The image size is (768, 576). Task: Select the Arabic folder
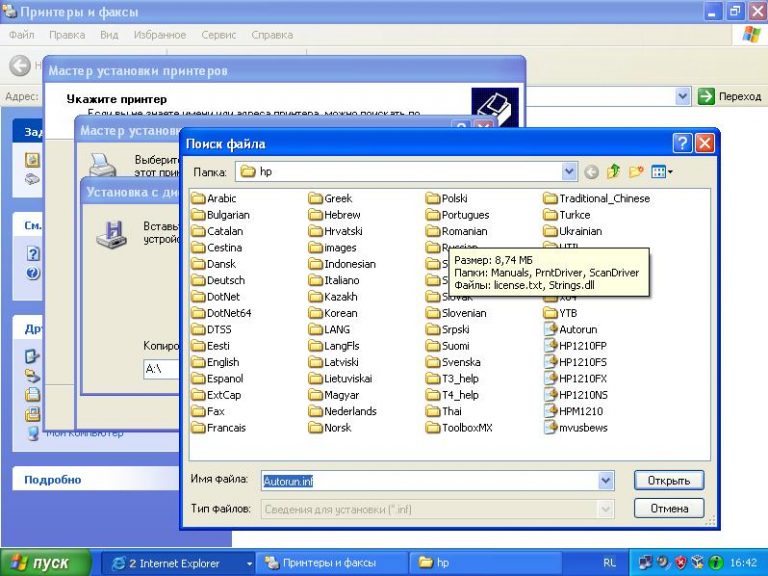click(x=214, y=198)
